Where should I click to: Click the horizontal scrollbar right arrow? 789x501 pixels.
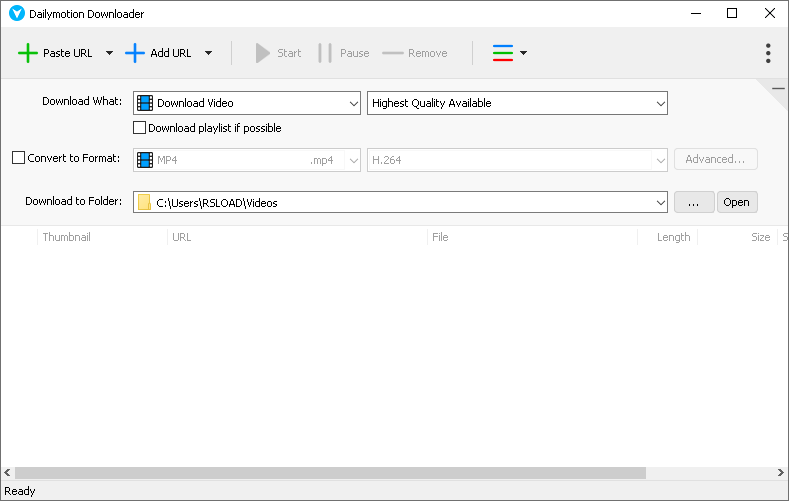click(x=780, y=473)
